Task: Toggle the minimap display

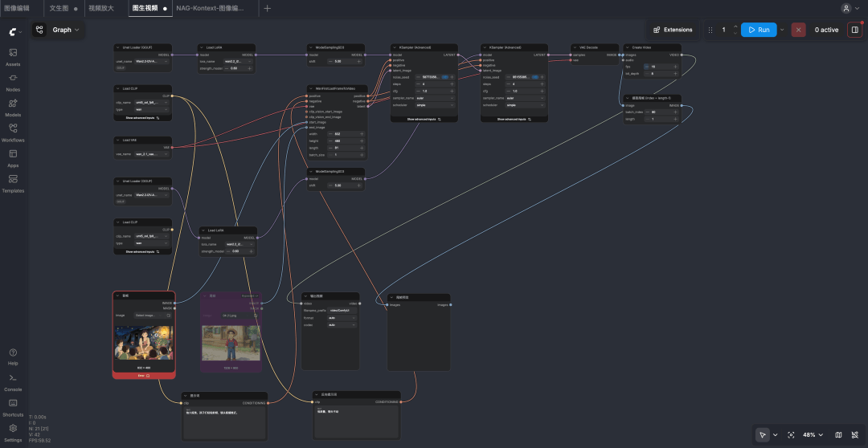Action: 838,434
